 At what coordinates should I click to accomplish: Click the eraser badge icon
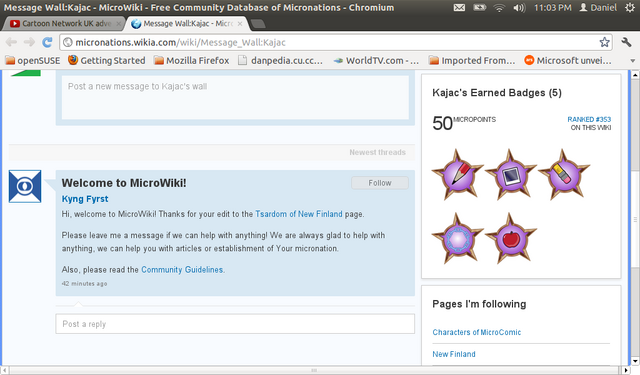click(564, 175)
